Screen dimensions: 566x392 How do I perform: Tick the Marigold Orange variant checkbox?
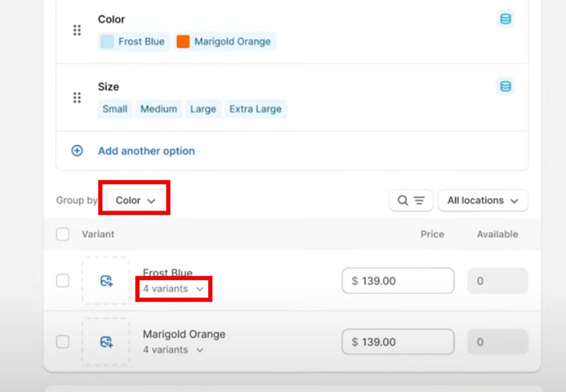coord(63,342)
